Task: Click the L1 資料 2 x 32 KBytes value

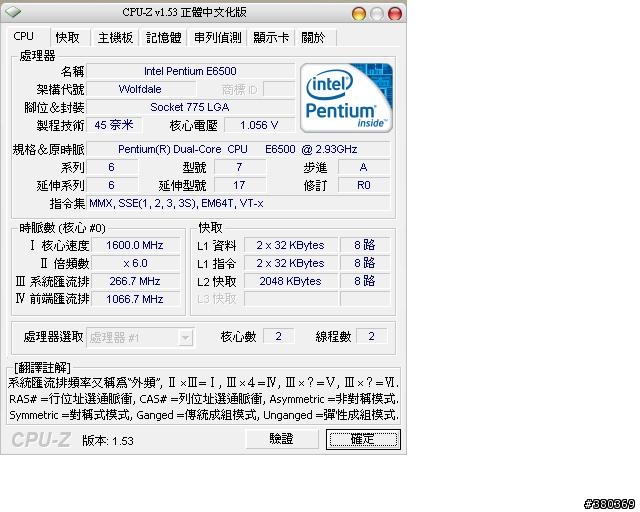Action: (291, 245)
